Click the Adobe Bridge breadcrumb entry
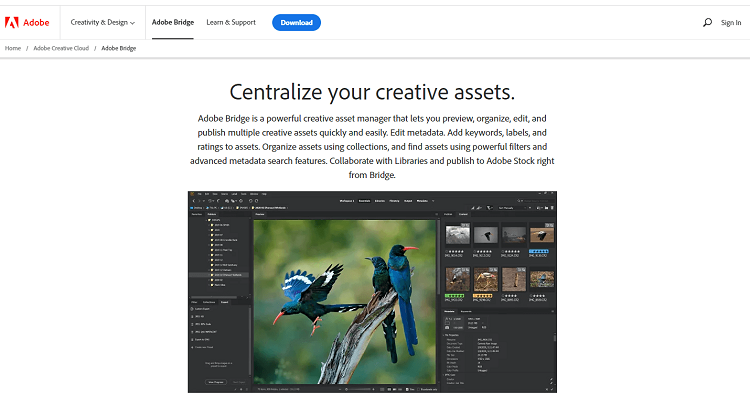The image size is (750, 396). 119,48
